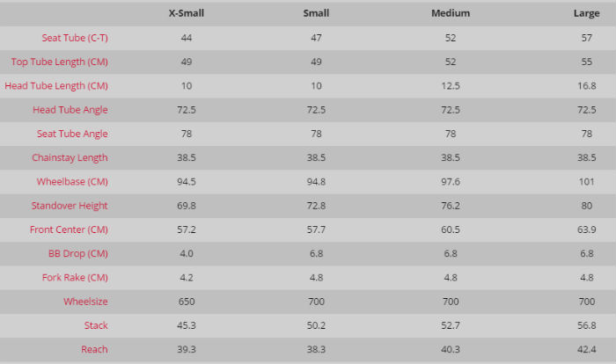Select the Large column header
Image resolution: width=616 pixels, height=364 pixels.
[586, 13]
